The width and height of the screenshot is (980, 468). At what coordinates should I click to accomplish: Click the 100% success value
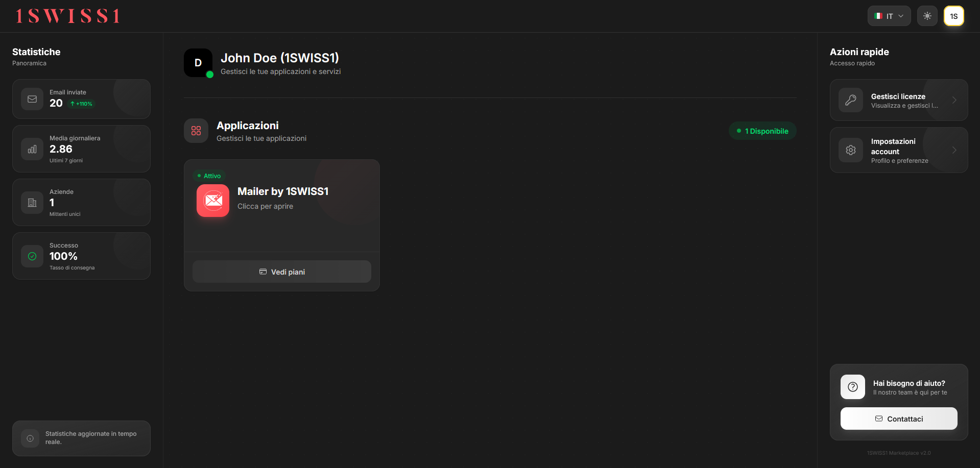point(63,256)
